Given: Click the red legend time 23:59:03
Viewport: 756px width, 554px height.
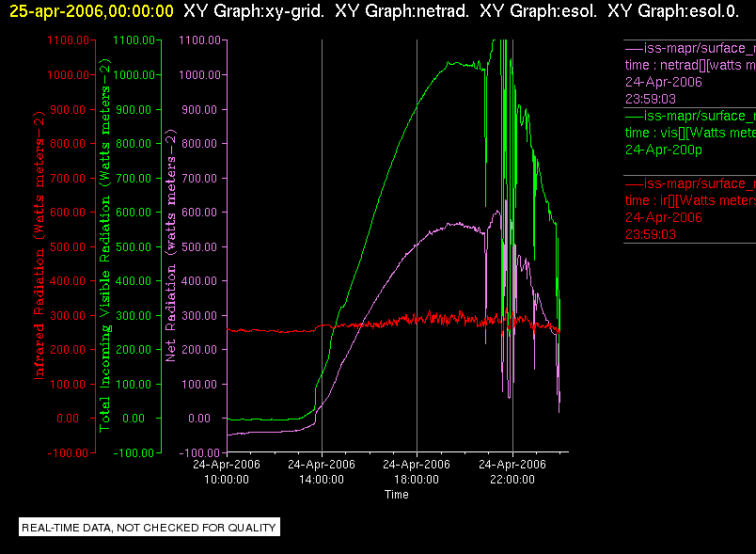Looking at the screenshot, I should (x=651, y=234).
